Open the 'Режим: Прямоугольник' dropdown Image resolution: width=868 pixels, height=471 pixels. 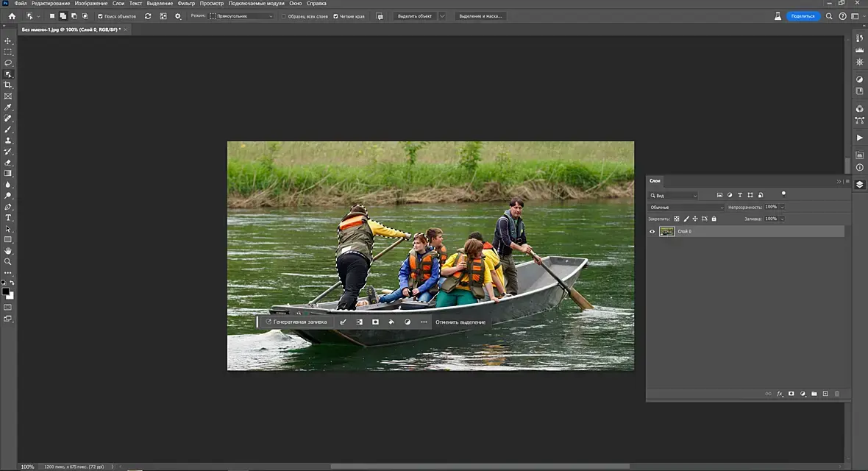[241, 16]
